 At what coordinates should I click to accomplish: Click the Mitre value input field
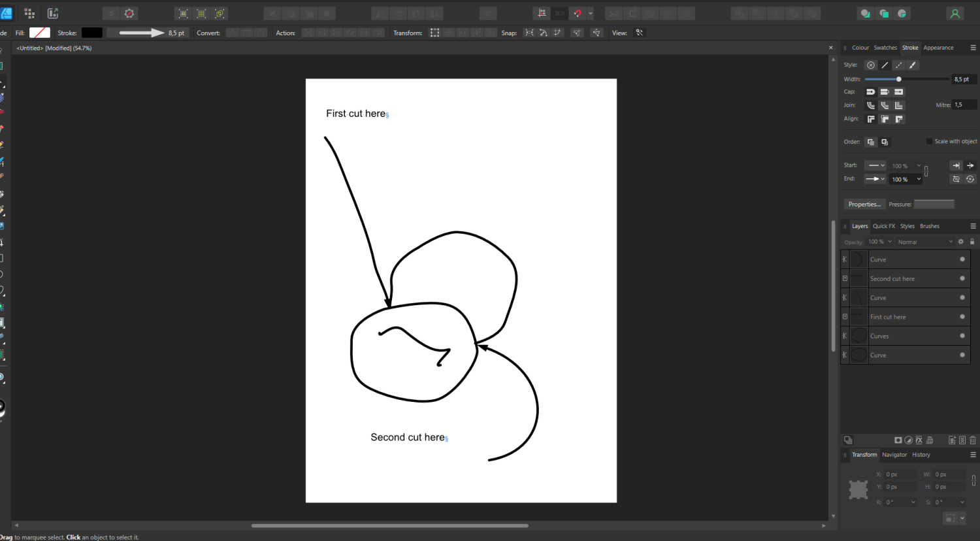point(964,105)
